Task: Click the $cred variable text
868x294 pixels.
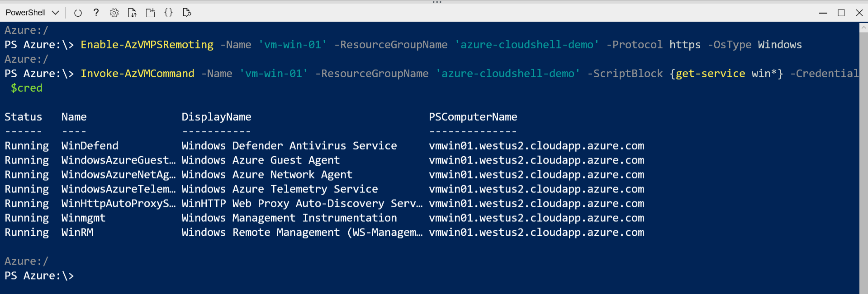Action: (x=26, y=88)
